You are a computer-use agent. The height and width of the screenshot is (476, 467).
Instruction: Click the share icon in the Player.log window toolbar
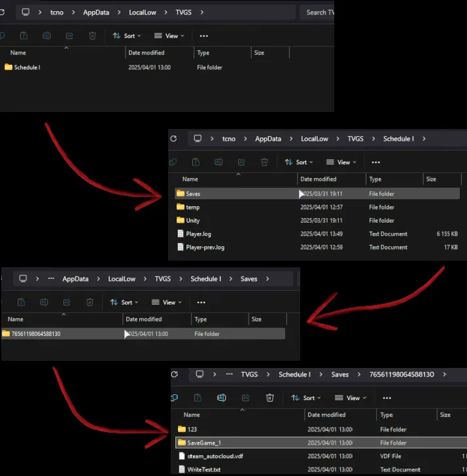coord(241,162)
